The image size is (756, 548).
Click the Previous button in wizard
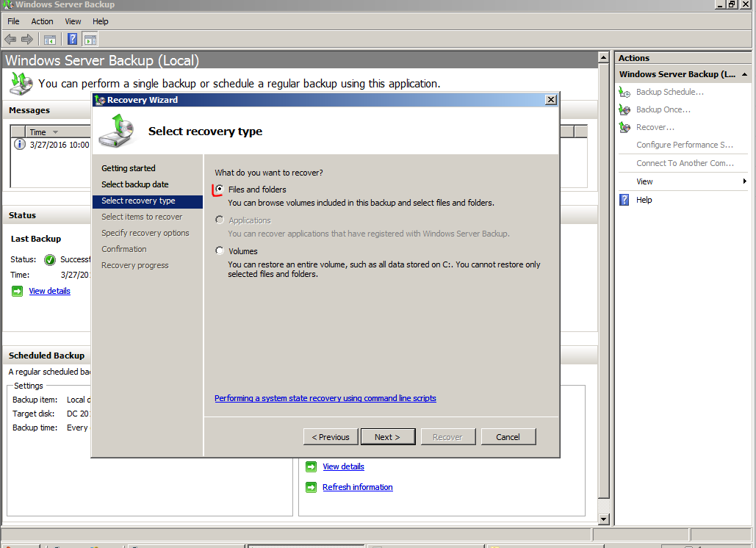coord(331,436)
